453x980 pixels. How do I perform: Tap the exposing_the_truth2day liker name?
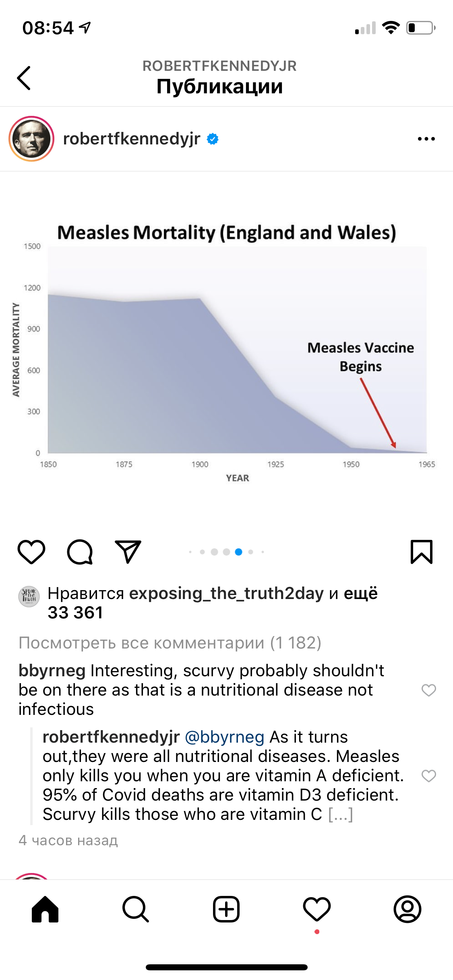coord(226,593)
